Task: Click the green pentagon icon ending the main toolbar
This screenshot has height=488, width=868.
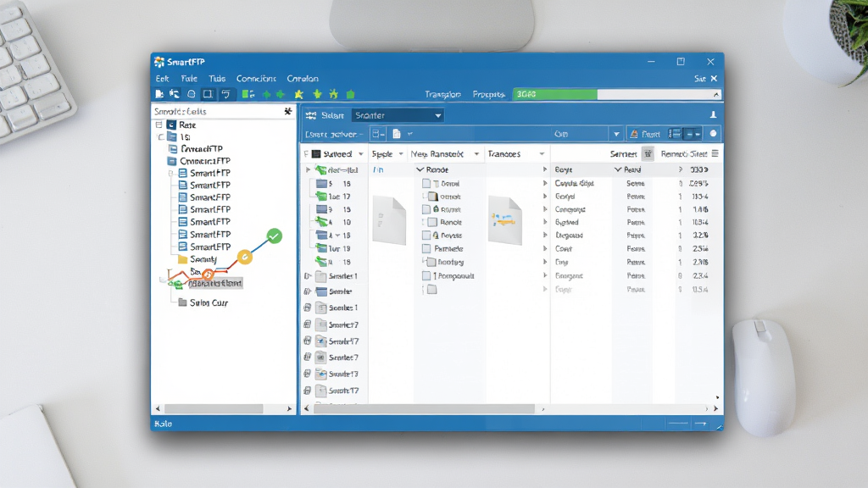Action: click(x=350, y=95)
